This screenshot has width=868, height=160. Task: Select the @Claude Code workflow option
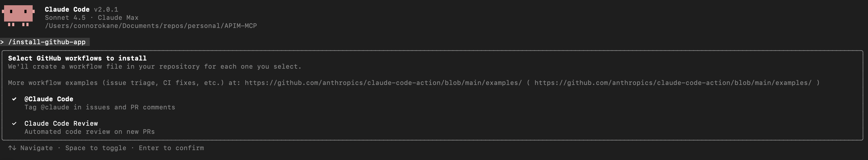click(x=48, y=99)
